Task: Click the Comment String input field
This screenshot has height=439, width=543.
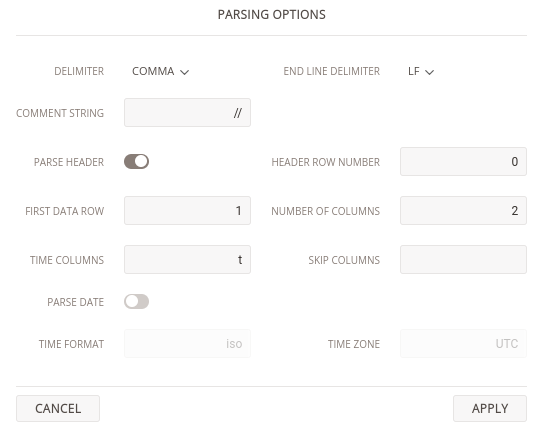Action: [187, 113]
